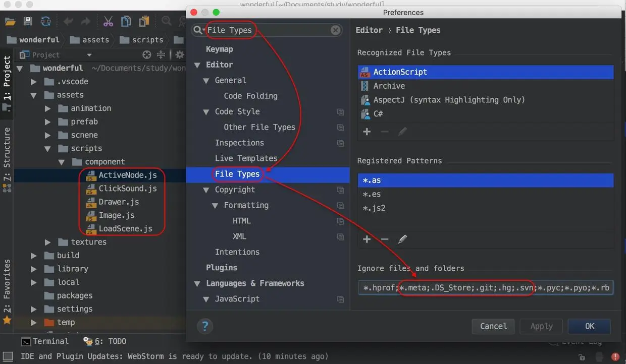The height and width of the screenshot is (364, 626).
Task: Use the Cut scissors icon
Action: click(108, 21)
